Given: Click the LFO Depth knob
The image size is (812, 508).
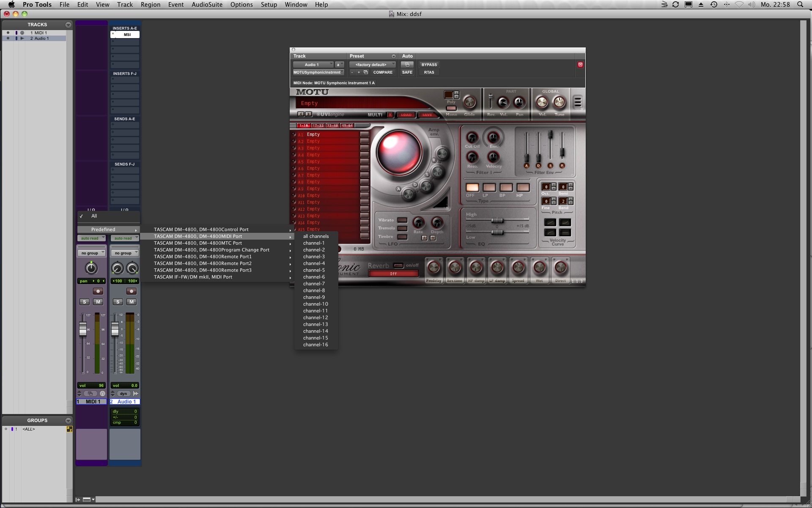Looking at the screenshot, I should click(437, 223).
